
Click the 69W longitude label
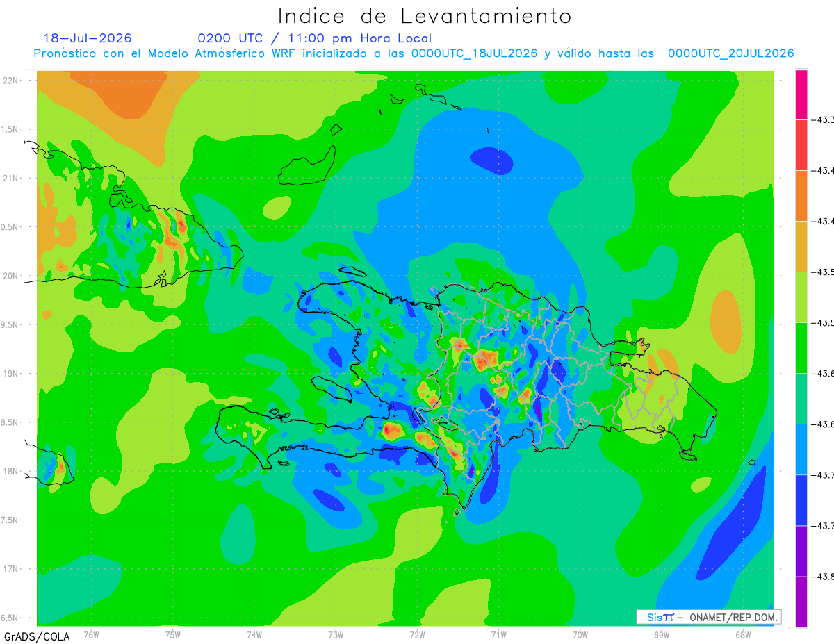662,634
